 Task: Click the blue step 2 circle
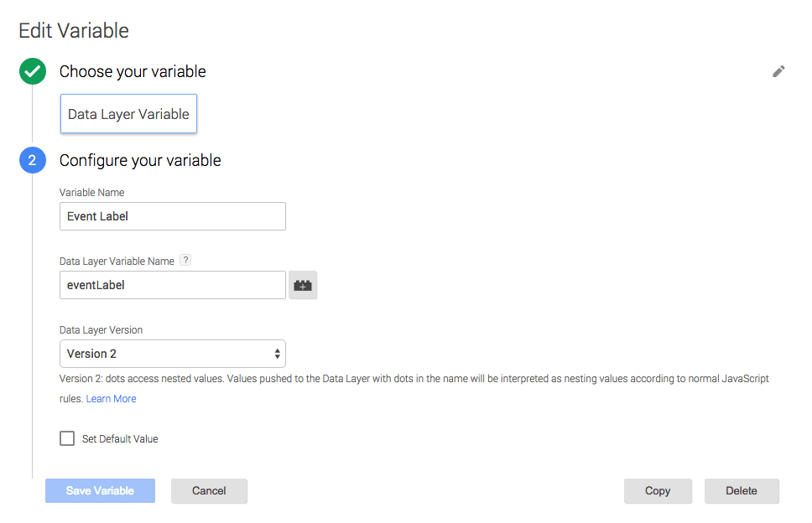pos(33,160)
